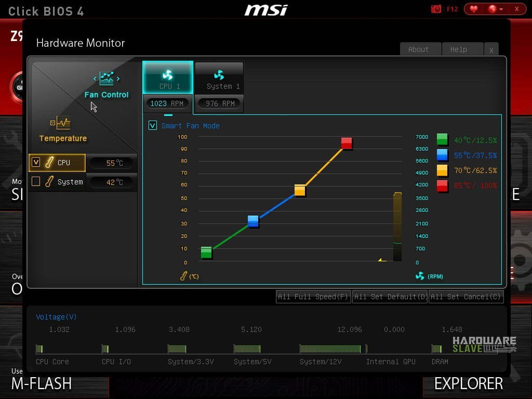The image size is (532, 399).
Task: Click the yellow legend color swatch
Action: (x=442, y=170)
